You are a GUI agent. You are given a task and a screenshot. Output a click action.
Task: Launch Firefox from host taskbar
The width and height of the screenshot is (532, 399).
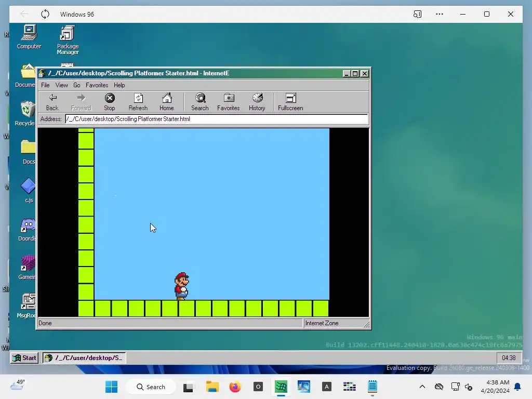point(235,387)
